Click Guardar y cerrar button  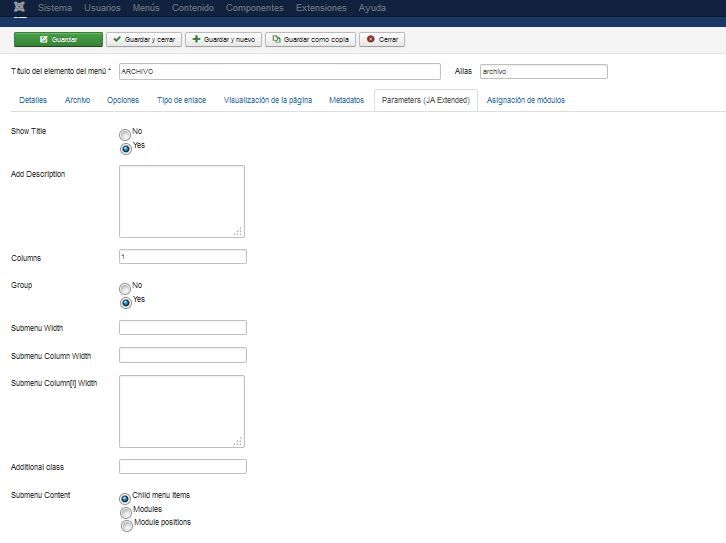pyautogui.click(x=144, y=39)
